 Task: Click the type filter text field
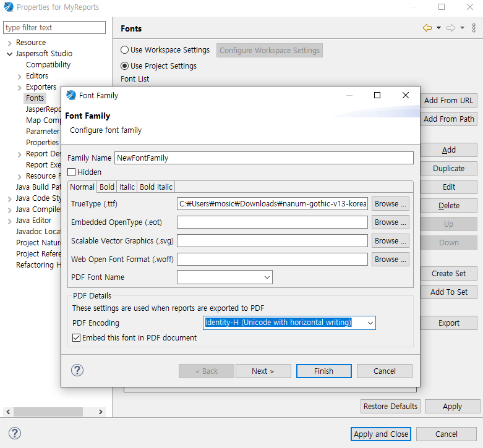54,27
